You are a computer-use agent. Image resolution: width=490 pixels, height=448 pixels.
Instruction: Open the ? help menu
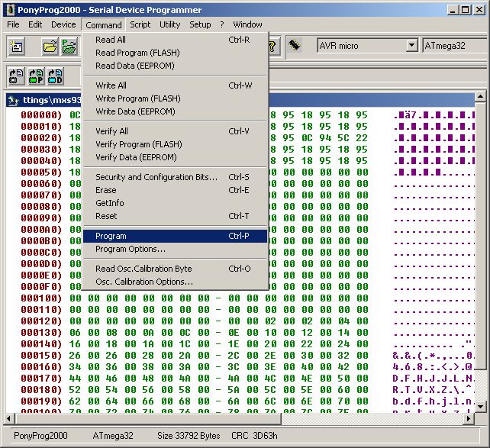point(222,24)
